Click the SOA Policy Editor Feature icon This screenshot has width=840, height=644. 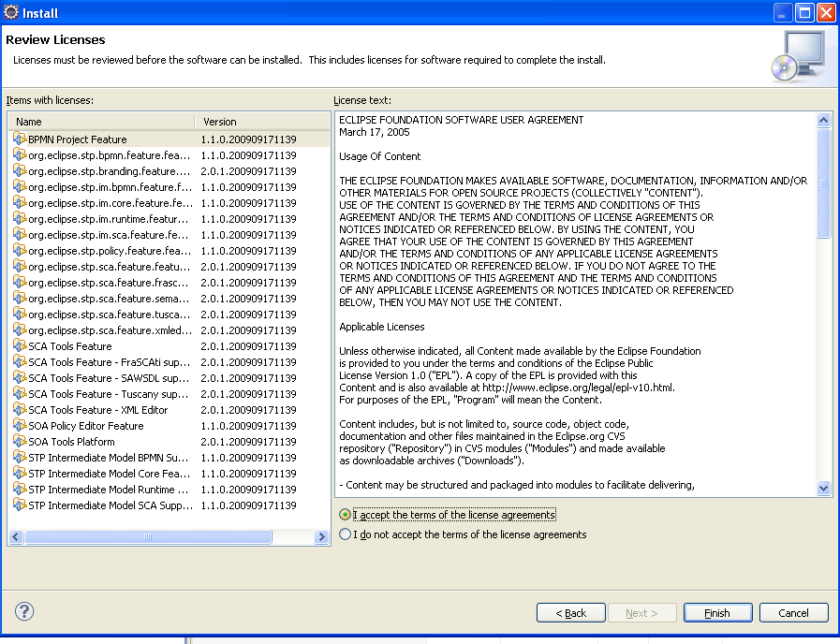pyautogui.click(x=20, y=426)
